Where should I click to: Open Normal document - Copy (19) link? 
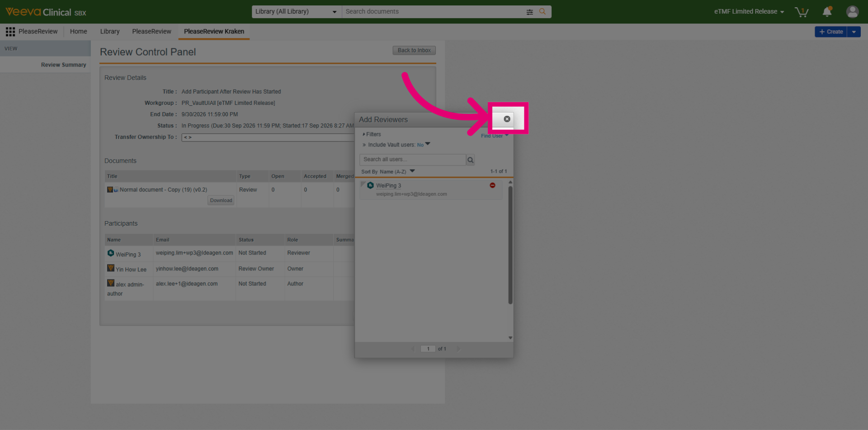[163, 190]
